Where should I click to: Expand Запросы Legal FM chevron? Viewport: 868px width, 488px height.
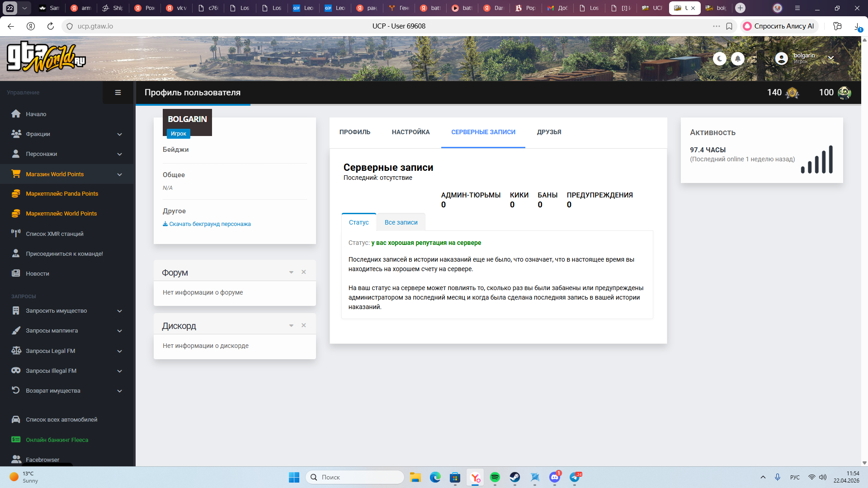pyautogui.click(x=119, y=351)
